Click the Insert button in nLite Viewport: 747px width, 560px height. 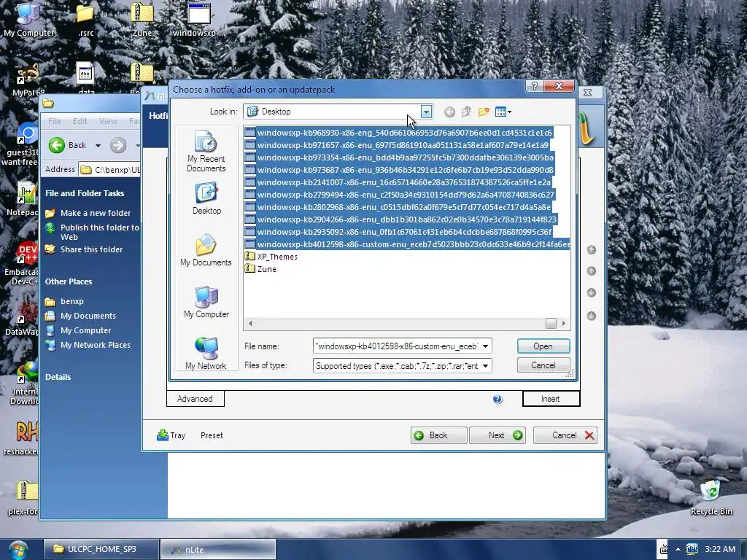click(551, 399)
